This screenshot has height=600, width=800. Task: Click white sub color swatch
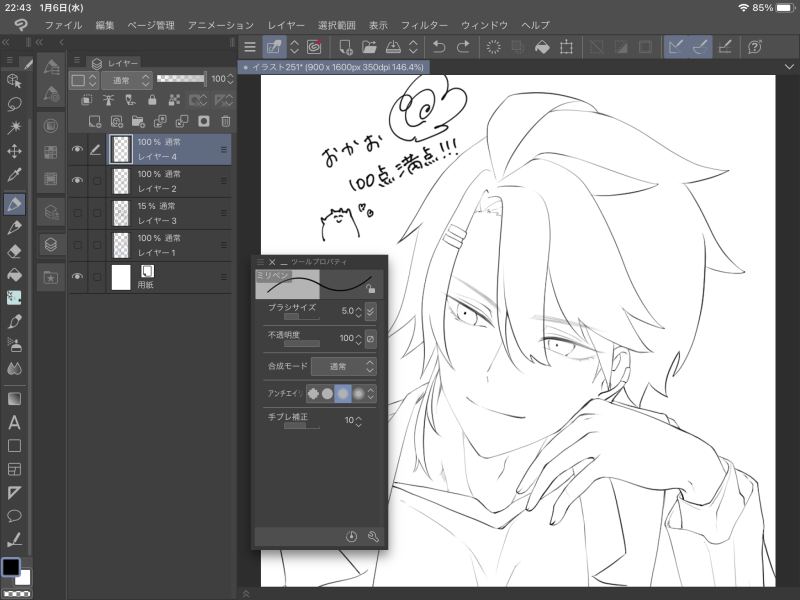click(x=24, y=577)
